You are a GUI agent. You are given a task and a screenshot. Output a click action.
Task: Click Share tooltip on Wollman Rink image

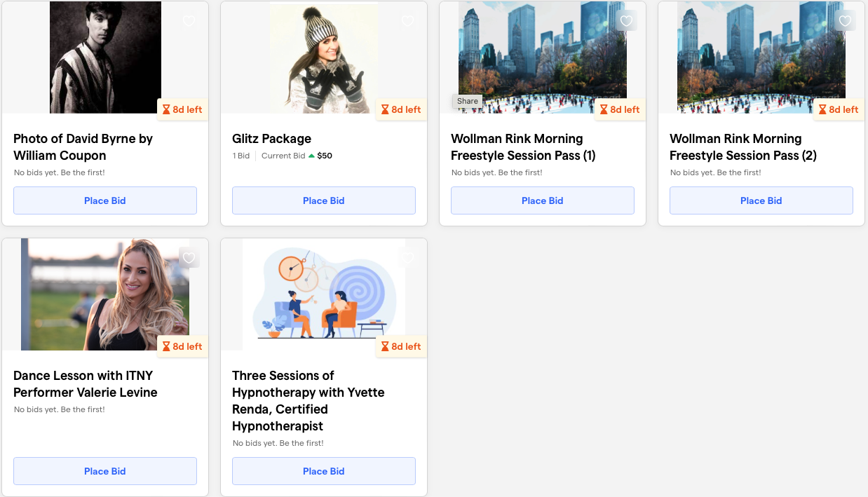(x=467, y=101)
